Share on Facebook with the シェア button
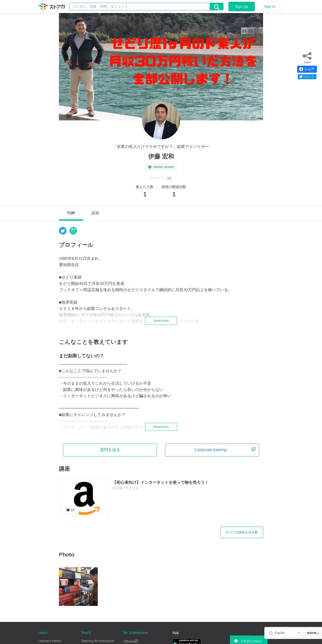Image resolution: width=322 pixels, height=644 pixels. (307, 69)
